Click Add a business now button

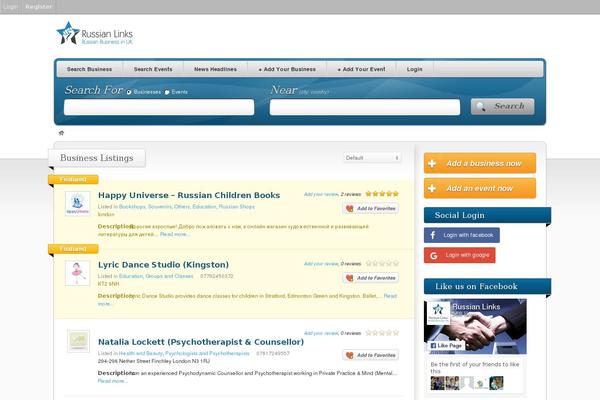[x=480, y=163]
